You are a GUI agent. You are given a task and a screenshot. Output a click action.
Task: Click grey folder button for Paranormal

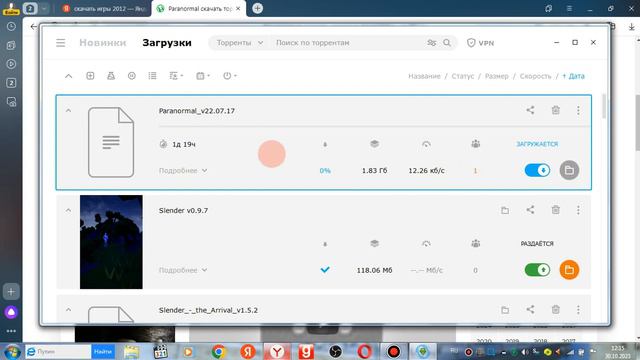[x=569, y=170]
